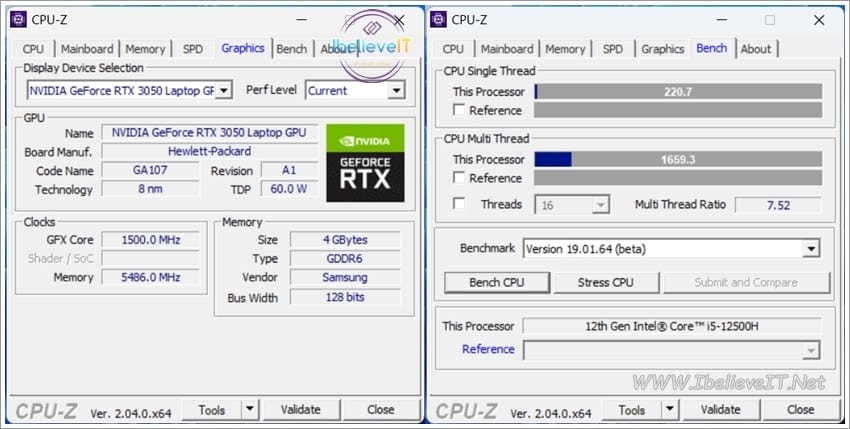Select Bench tab in right window
Viewport: 850px width, 429px height.
(x=712, y=48)
